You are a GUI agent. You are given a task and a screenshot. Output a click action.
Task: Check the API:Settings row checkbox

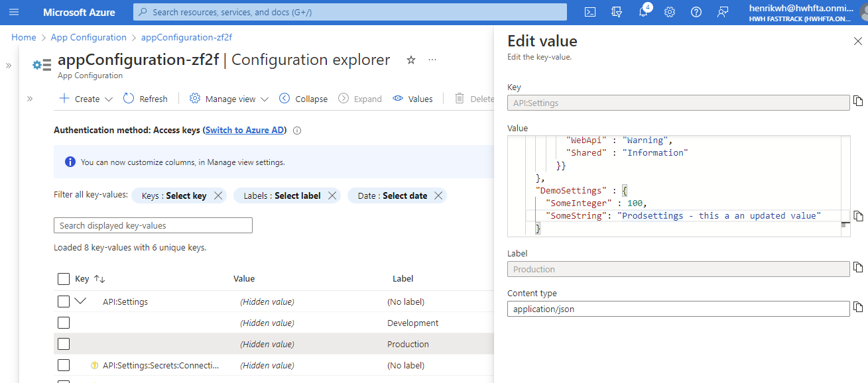click(64, 301)
